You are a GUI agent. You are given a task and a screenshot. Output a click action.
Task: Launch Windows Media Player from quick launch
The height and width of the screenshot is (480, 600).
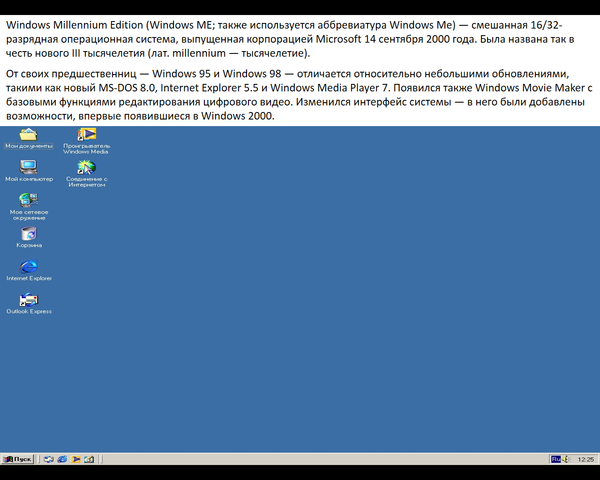coord(75,458)
